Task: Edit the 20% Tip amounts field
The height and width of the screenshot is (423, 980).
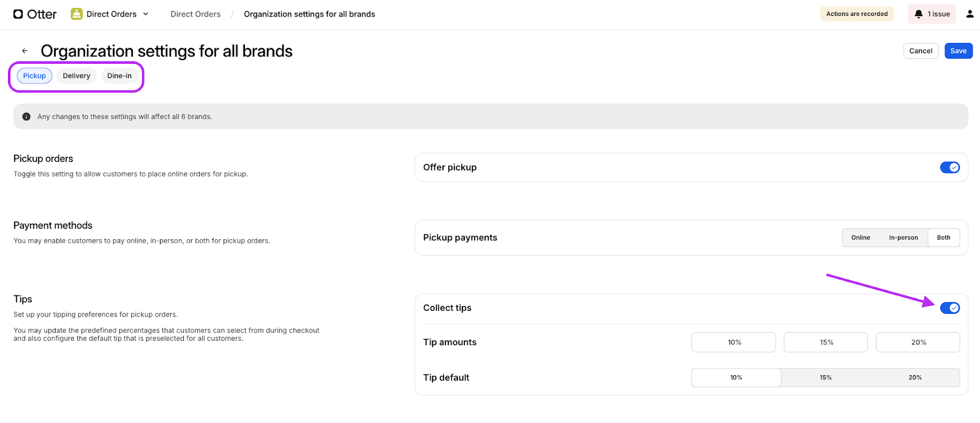Action: [x=918, y=342]
